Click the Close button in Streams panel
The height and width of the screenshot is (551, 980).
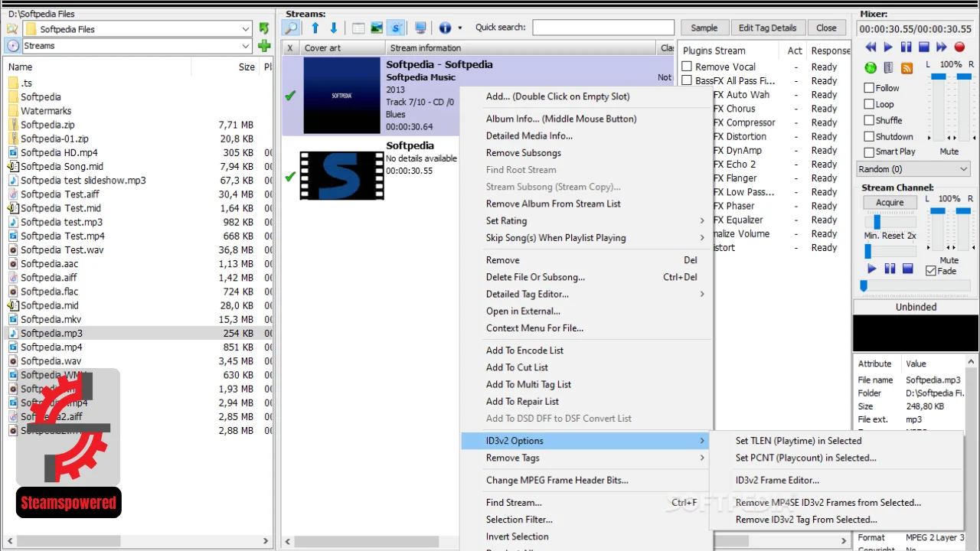click(x=826, y=28)
